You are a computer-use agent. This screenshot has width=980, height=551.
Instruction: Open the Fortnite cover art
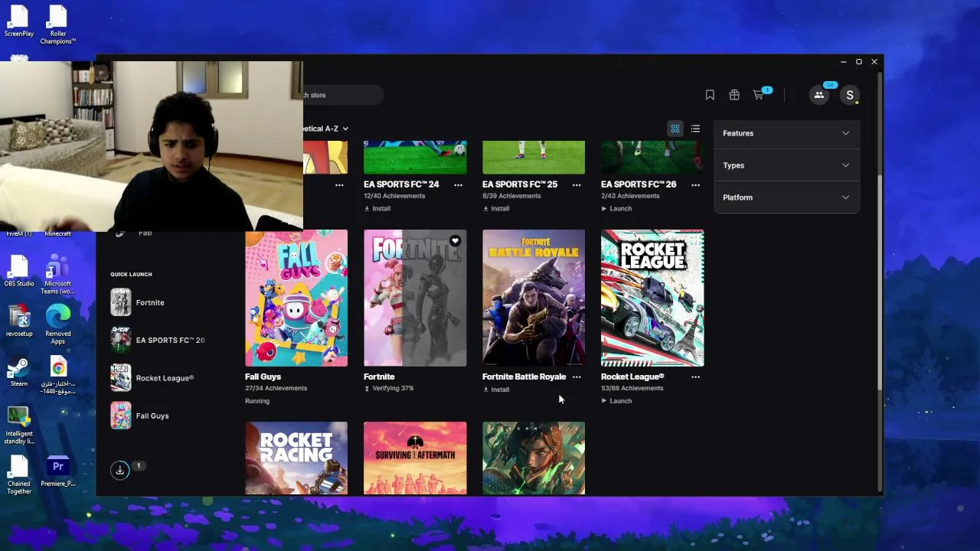(415, 298)
